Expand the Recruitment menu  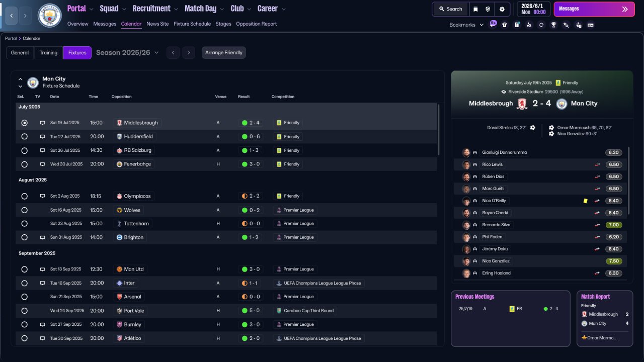click(155, 9)
